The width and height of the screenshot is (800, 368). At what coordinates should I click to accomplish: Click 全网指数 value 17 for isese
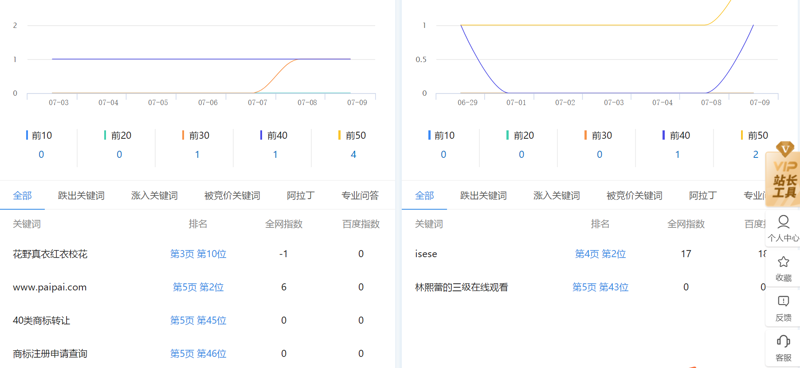tap(686, 254)
